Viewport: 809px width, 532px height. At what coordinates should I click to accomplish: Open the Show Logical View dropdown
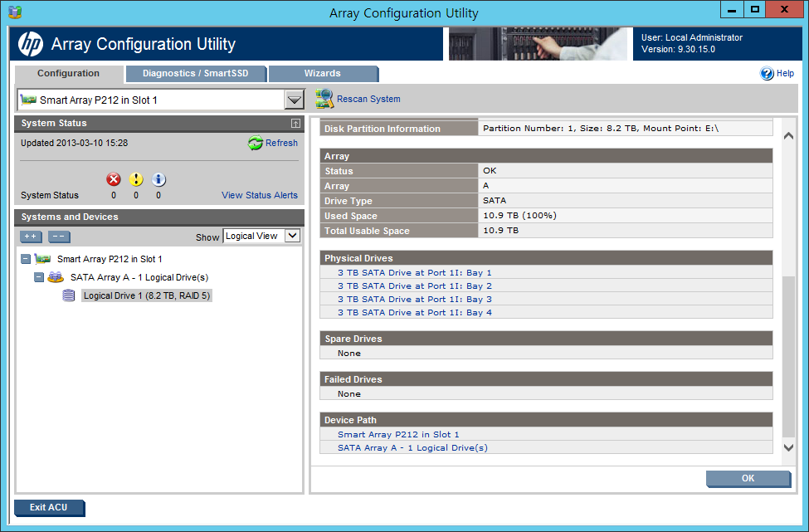pos(262,236)
